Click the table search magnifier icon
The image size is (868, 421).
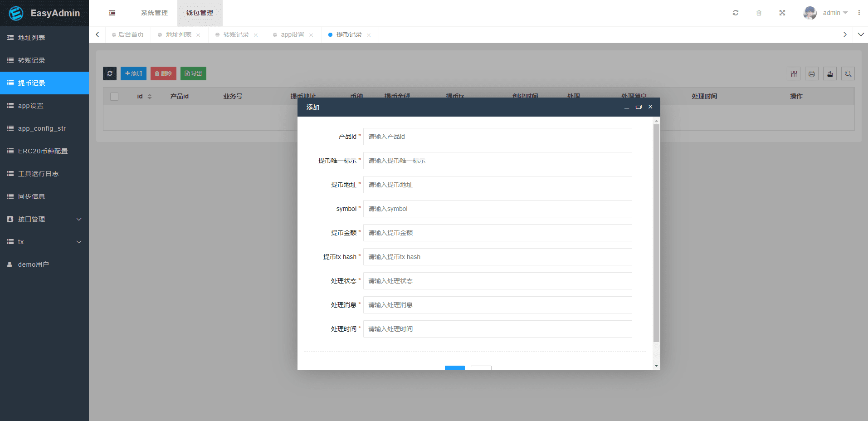tap(848, 73)
